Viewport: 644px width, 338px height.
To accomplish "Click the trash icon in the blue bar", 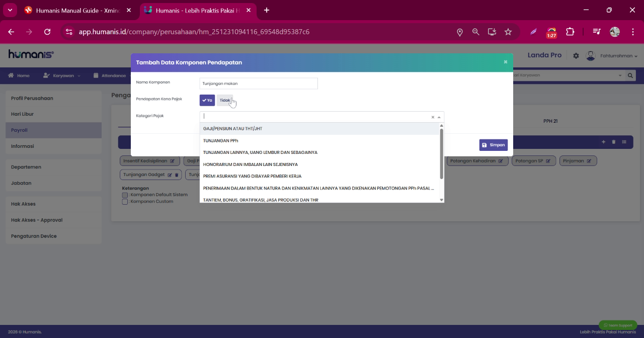I will point(613,142).
